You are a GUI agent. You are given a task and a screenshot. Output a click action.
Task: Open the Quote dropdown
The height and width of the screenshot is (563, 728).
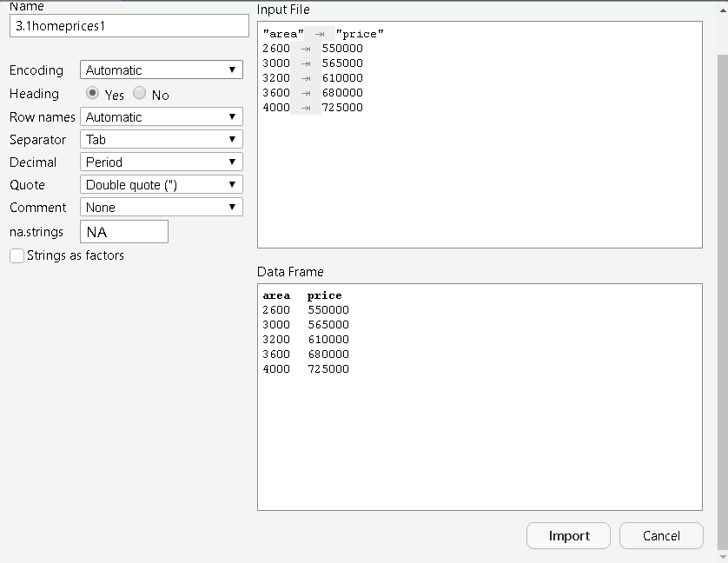pos(161,184)
